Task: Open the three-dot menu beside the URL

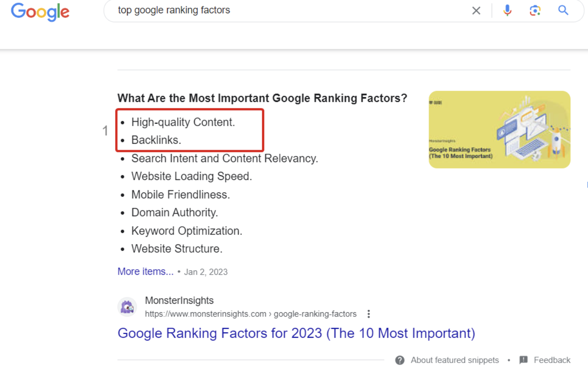Action: [369, 314]
